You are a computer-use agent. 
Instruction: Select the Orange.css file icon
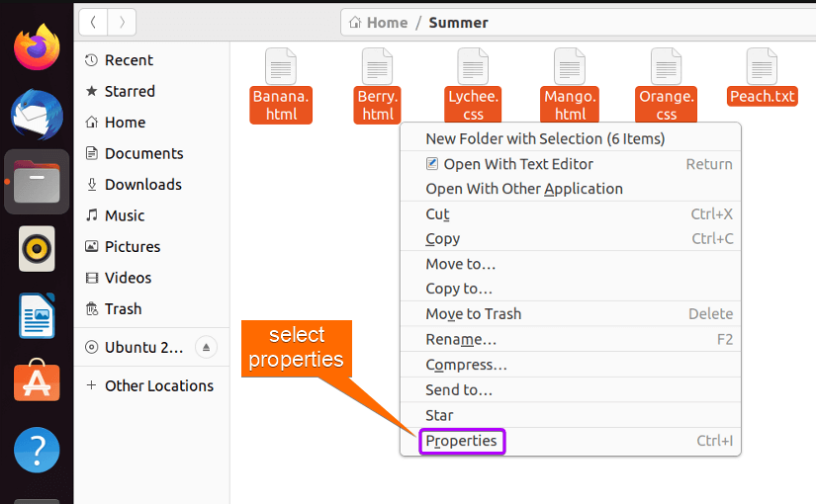666,66
